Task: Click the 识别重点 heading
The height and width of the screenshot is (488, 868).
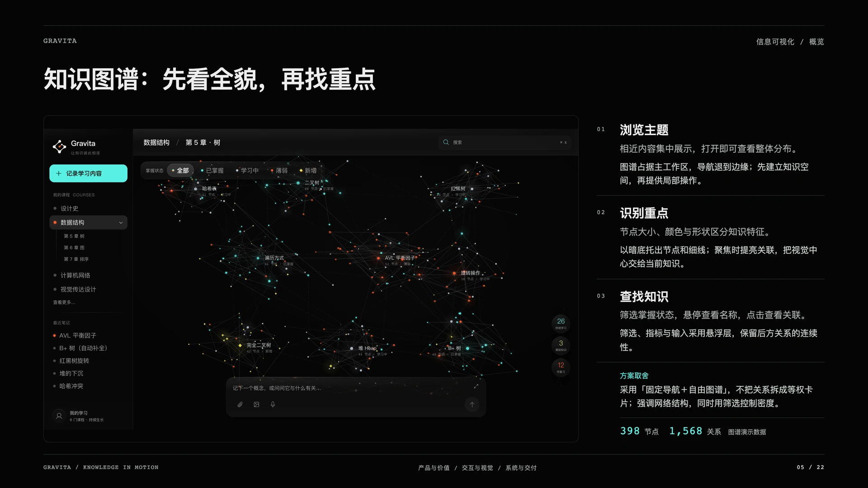Action: (x=644, y=213)
